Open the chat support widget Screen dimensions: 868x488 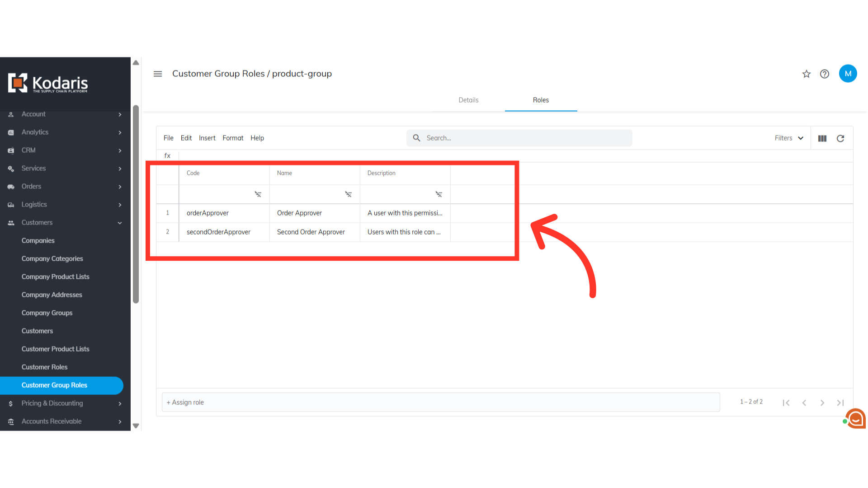[x=855, y=419]
